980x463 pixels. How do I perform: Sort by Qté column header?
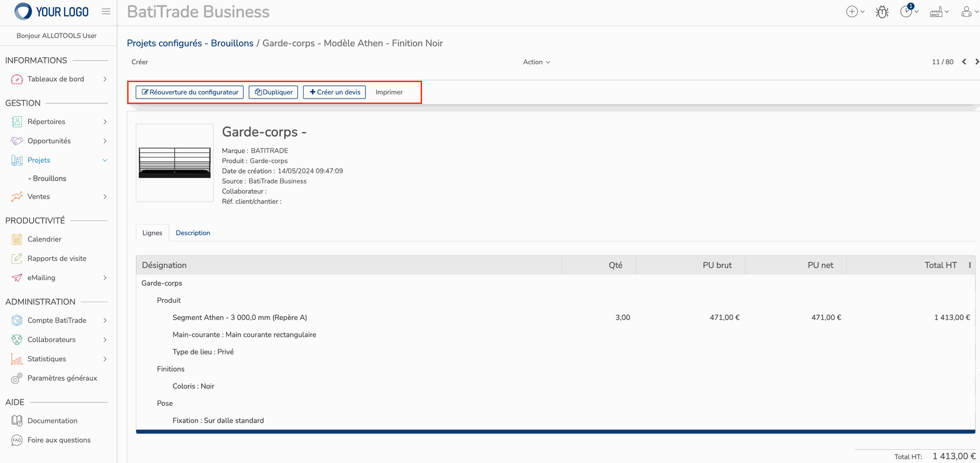[599, 265]
